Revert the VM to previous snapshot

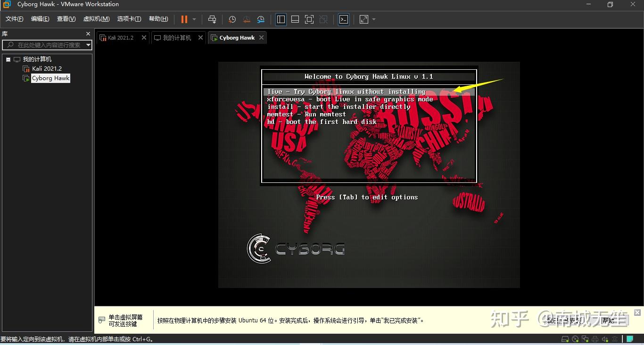[247, 19]
